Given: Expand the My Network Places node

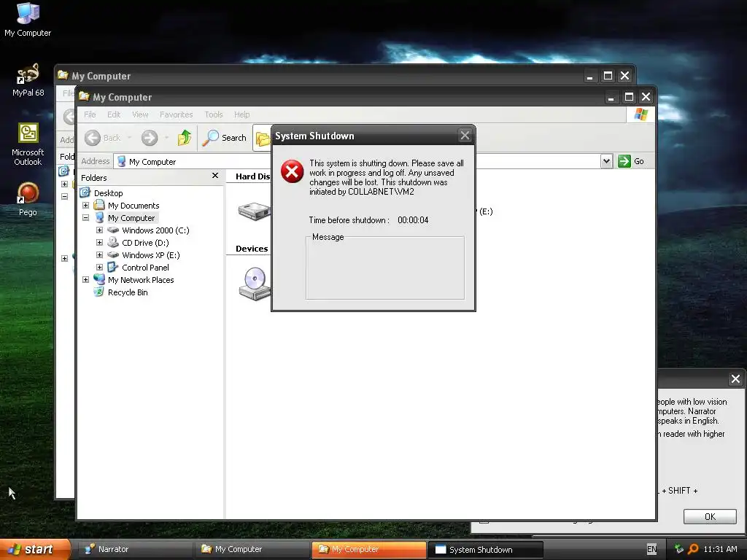Looking at the screenshot, I should (x=86, y=279).
